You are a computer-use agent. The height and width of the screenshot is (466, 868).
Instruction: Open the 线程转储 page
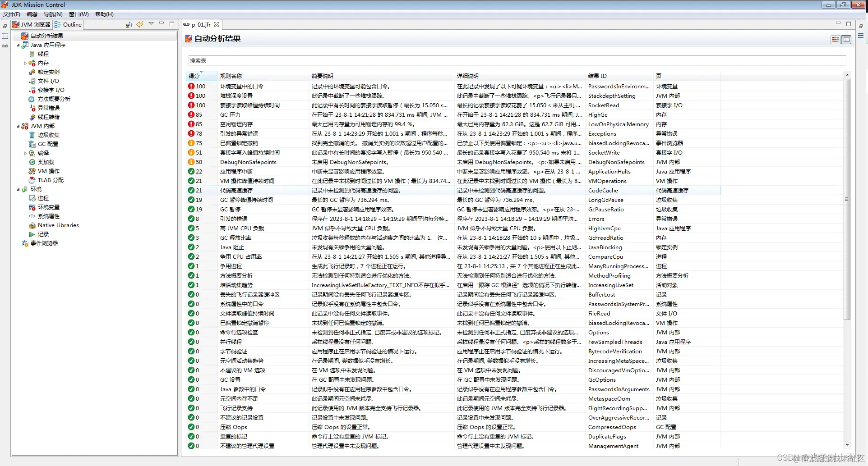[49, 117]
